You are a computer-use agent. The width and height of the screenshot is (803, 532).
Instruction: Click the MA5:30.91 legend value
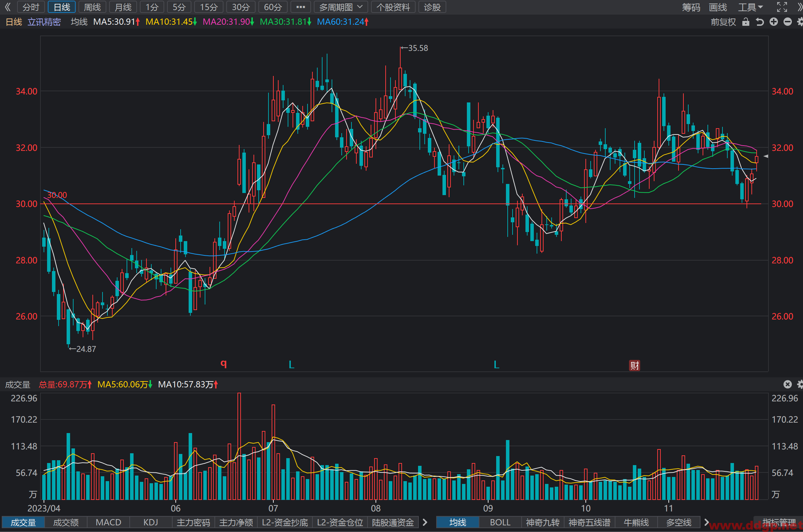click(116, 22)
